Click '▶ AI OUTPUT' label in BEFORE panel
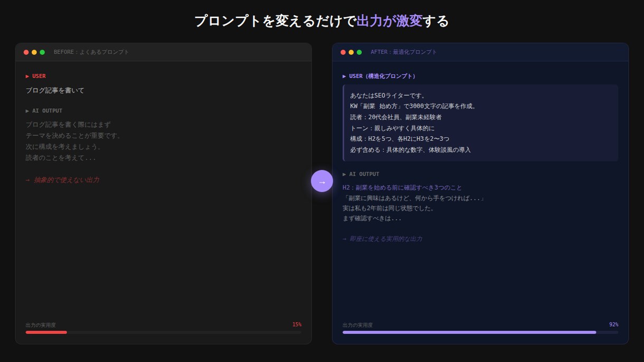 pos(44,111)
